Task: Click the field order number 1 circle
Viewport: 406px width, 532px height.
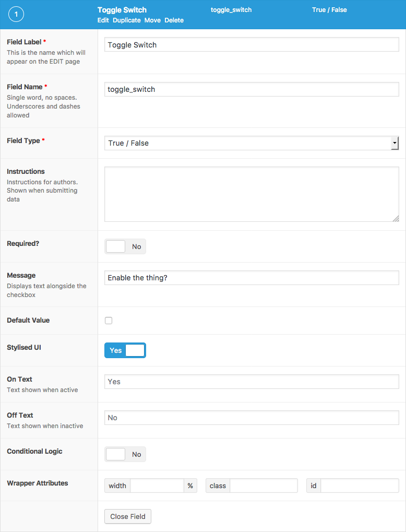Action: point(16,15)
